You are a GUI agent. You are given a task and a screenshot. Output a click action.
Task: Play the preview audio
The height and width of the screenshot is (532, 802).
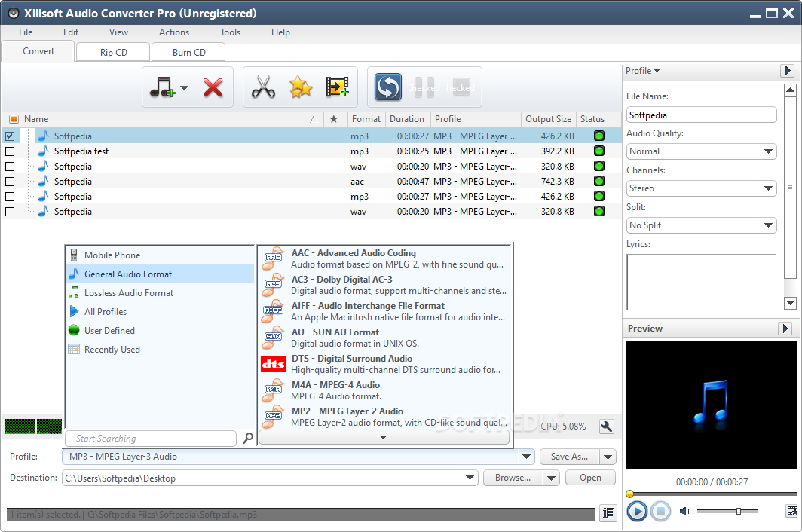pyautogui.click(x=637, y=512)
